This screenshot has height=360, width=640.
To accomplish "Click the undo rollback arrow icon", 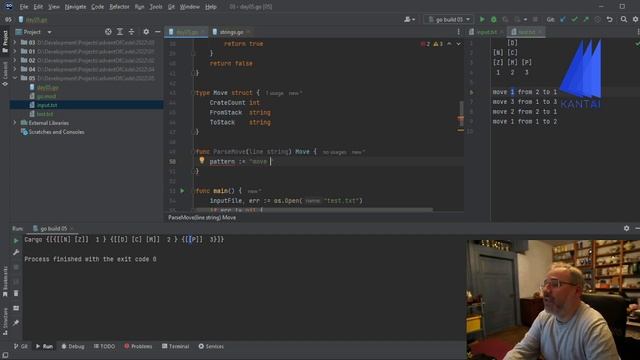I will tap(609, 19).
